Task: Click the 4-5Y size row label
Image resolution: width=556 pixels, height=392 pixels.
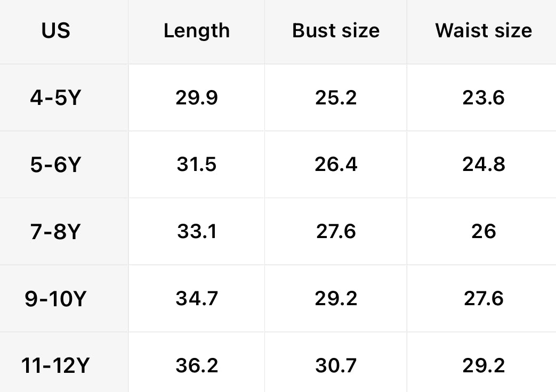Action: [x=55, y=98]
